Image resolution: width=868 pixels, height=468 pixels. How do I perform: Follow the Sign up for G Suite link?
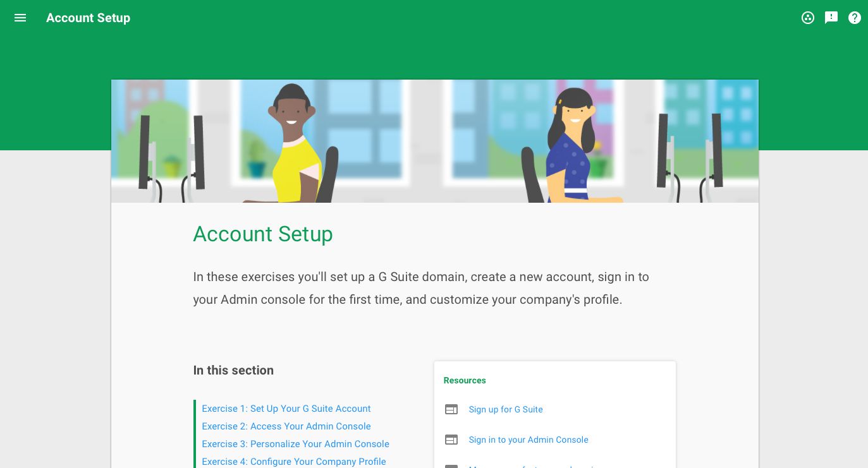tap(506, 409)
